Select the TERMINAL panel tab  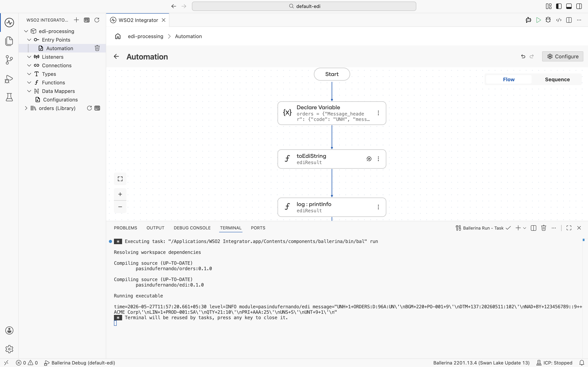(x=231, y=228)
